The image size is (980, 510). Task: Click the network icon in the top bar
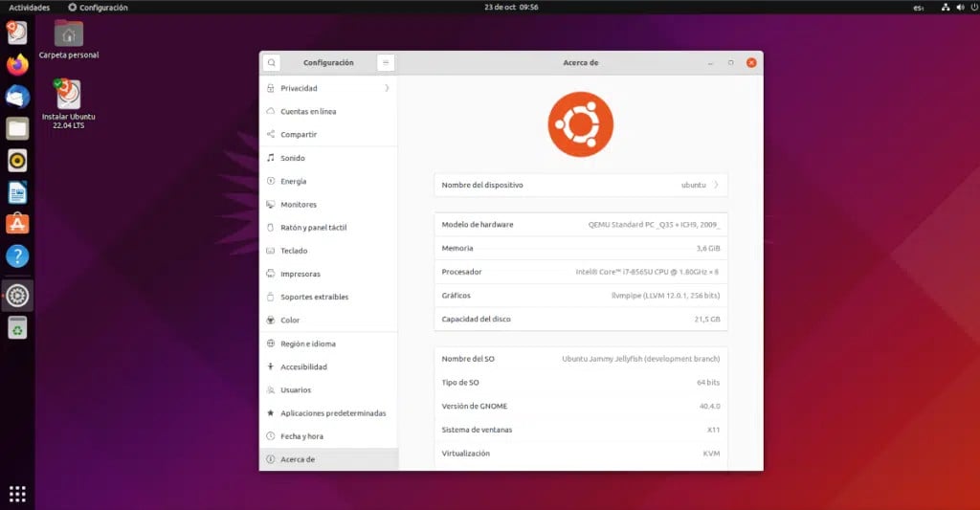[946, 8]
